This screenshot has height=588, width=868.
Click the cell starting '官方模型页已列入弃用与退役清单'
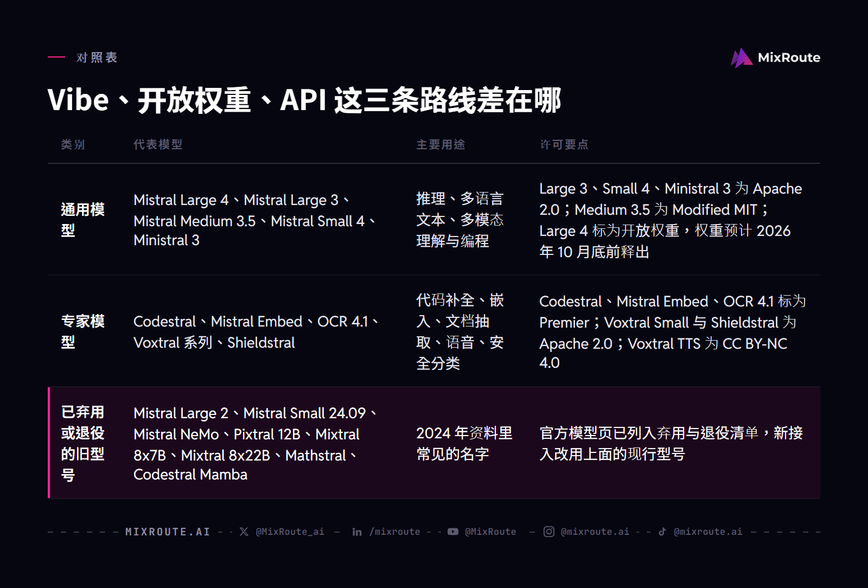point(671,443)
